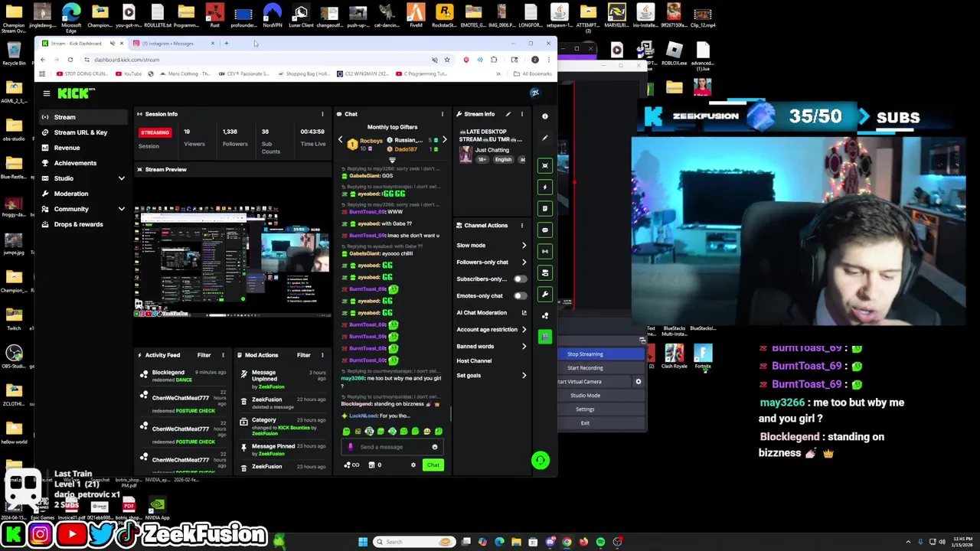Toggle Subscribers-only chat switch
This screenshot has width=980, height=551.
click(520, 279)
